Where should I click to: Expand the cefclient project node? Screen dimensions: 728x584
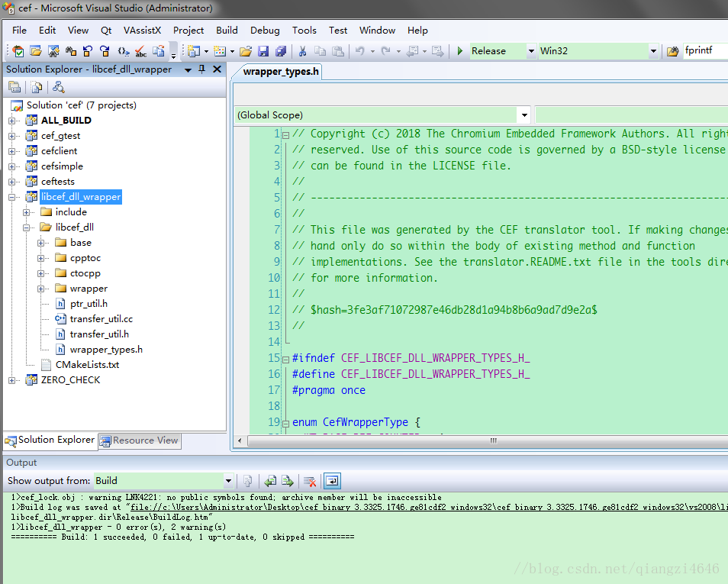click(12, 151)
